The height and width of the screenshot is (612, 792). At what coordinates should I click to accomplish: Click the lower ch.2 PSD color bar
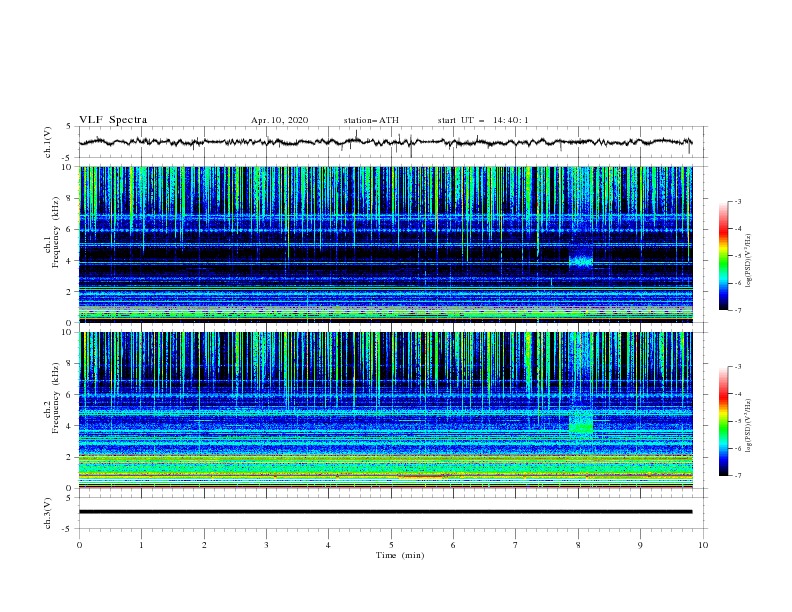coord(723,421)
